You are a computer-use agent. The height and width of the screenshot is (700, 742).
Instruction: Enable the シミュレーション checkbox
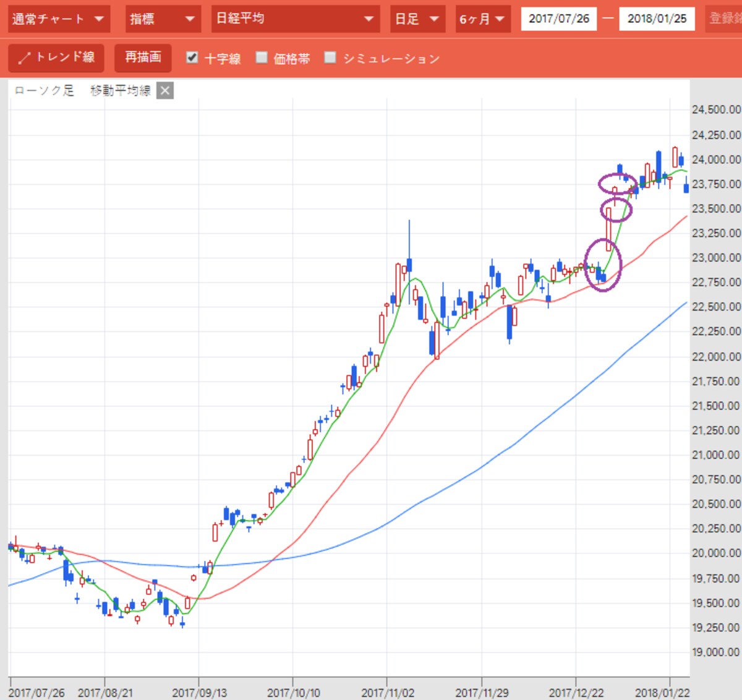pos(331,58)
